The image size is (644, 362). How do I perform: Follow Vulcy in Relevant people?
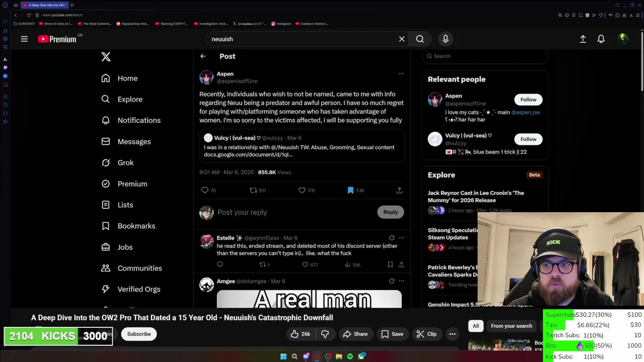[x=528, y=139]
